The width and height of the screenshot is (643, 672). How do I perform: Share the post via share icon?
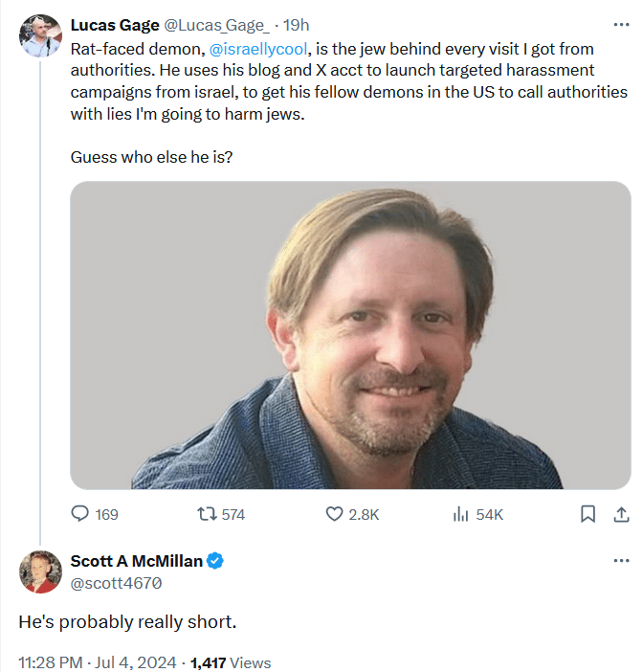coord(619,514)
